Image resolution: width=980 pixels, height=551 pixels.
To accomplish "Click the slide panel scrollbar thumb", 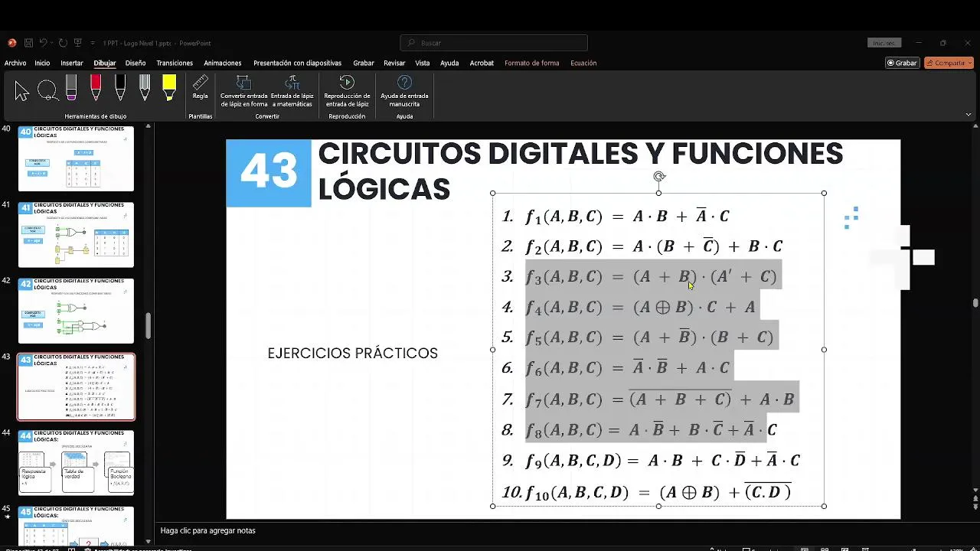I will [148, 326].
